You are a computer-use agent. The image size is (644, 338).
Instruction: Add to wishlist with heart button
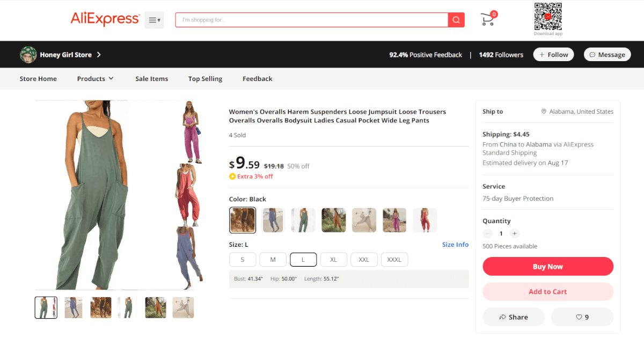(x=582, y=317)
